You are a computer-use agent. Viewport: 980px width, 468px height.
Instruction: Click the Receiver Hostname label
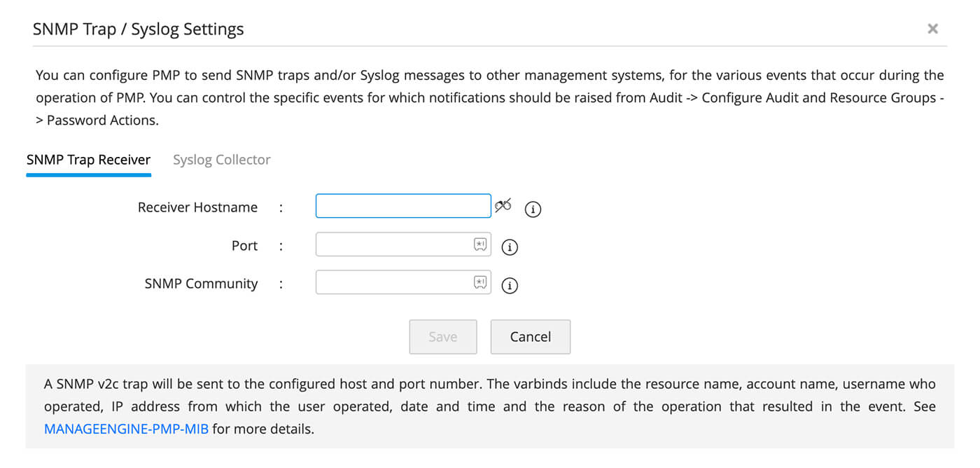coord(197,207)
